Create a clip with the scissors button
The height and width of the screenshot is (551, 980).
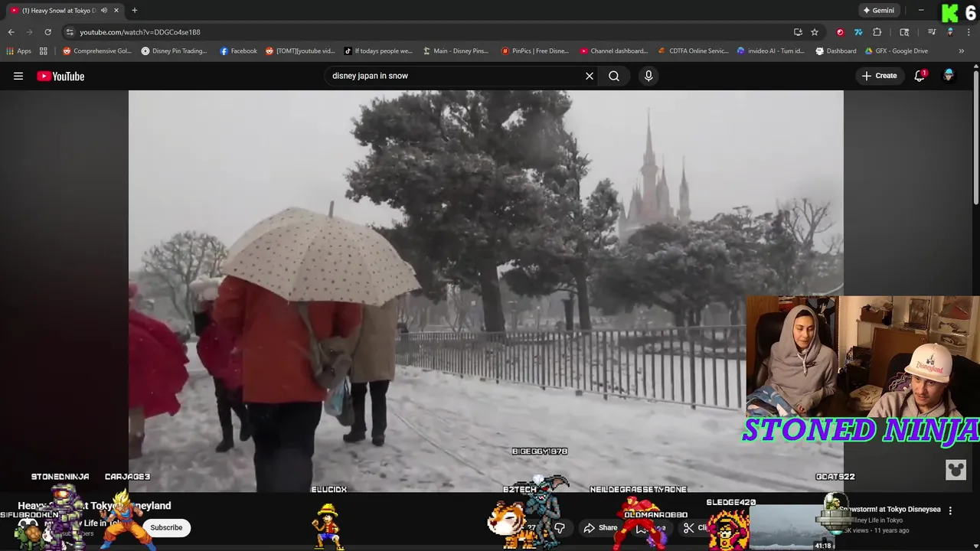point(697,528)
